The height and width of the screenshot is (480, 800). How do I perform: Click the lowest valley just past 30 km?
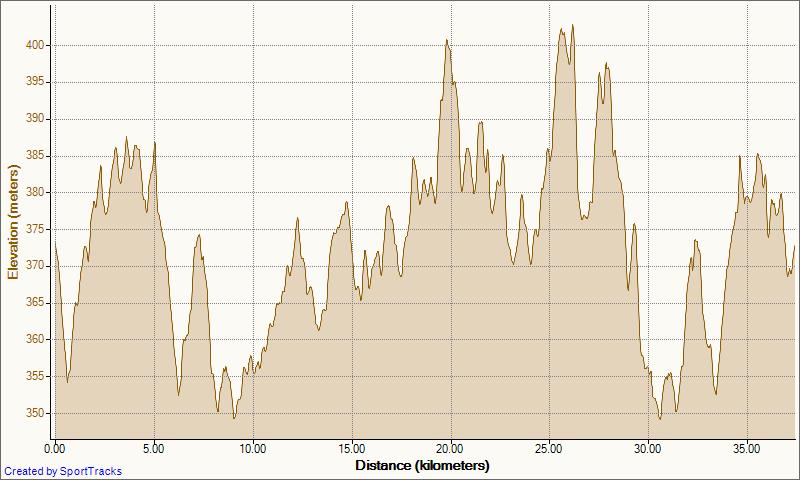pos(660,418)
